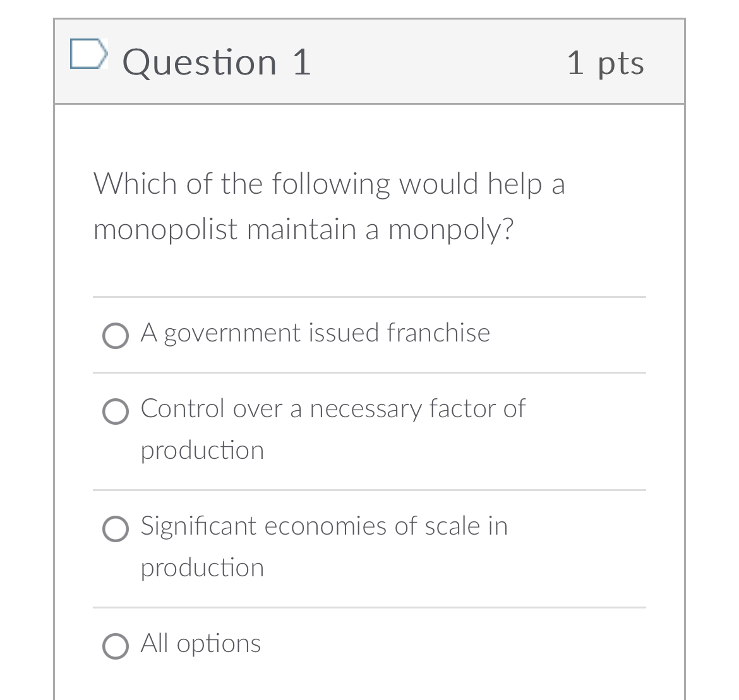Click the 'Question 1' header title
The width and height of the screenshot is (739, 700).
216,62
